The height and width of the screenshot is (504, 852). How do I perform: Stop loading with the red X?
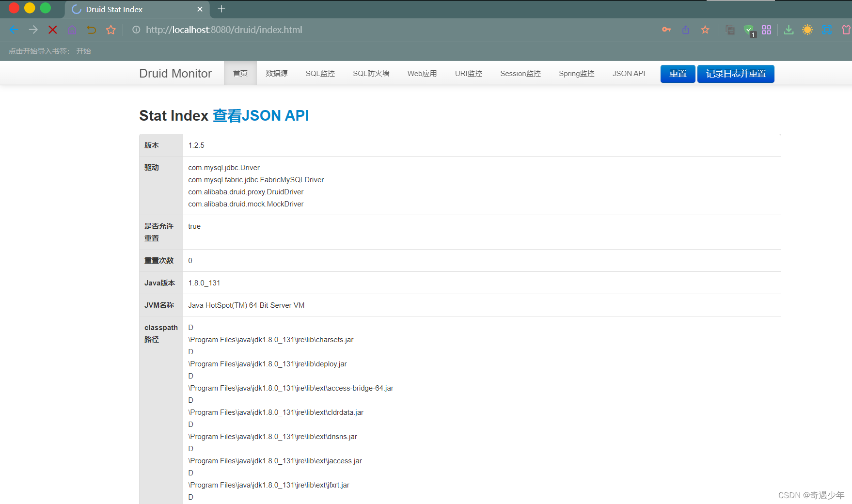coord(53,30)
